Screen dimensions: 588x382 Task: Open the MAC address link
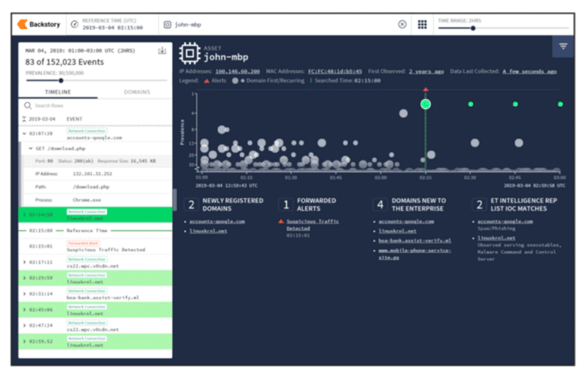(335, 71)
